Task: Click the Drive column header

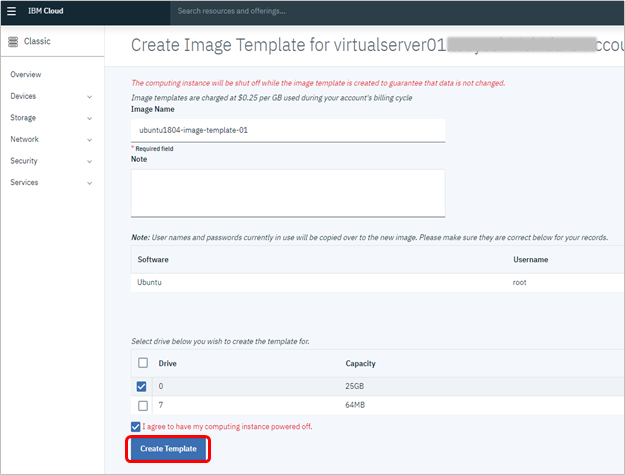Action: coord(167,363)
